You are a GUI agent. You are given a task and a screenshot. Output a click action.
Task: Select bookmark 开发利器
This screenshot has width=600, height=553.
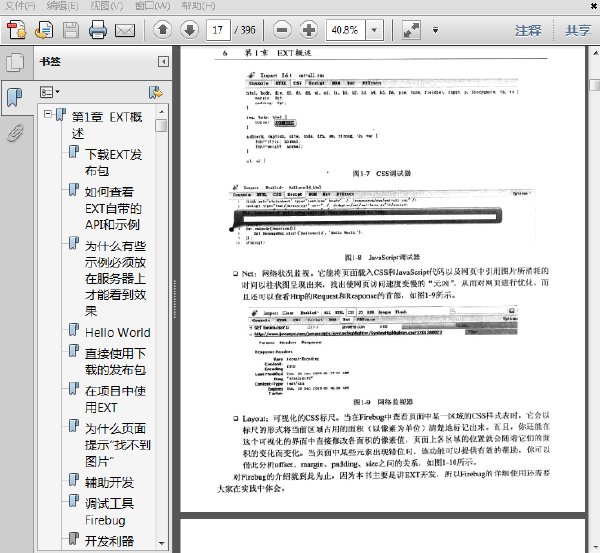coord(109,540)
